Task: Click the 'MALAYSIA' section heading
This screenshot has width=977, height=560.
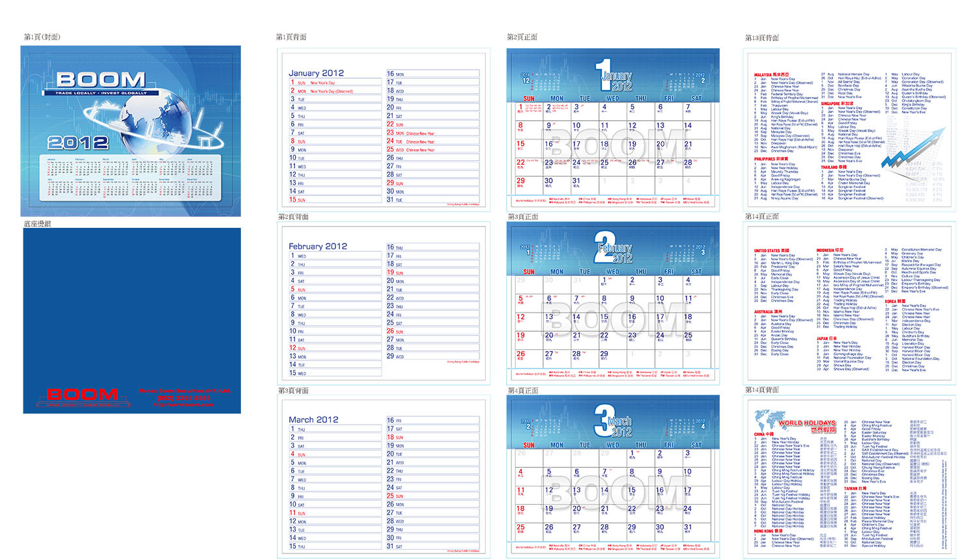Action: (x=772, y=75)
